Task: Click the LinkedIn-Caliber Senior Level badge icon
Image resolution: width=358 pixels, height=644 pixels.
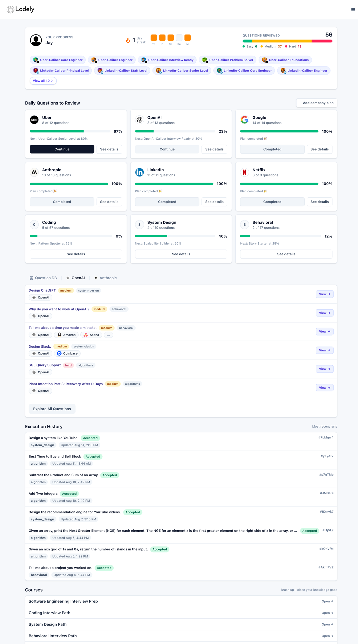Action: (x=159, y=71)
